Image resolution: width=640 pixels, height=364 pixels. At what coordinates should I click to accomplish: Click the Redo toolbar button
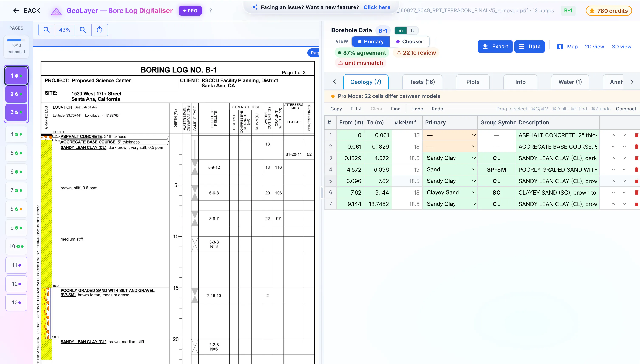tap(437, 109)
